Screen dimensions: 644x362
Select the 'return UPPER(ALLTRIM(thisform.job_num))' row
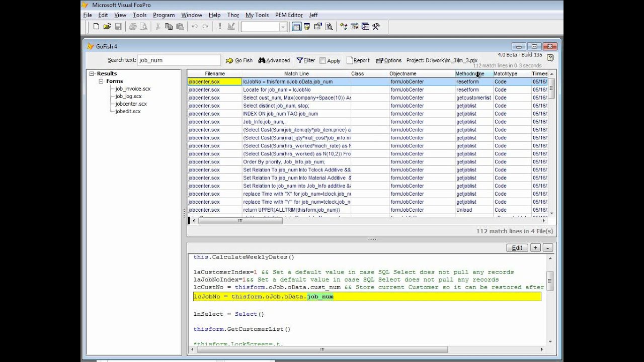[x=367, y=210]
